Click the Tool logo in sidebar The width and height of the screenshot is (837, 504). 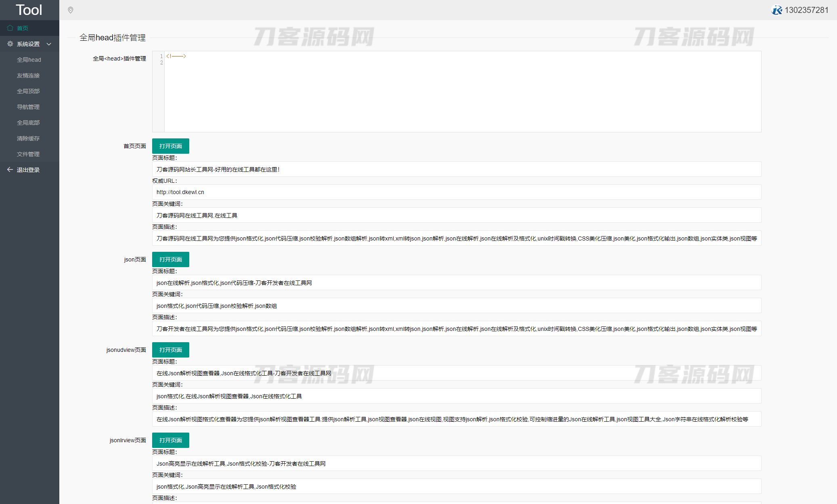(x=29, y=10)
